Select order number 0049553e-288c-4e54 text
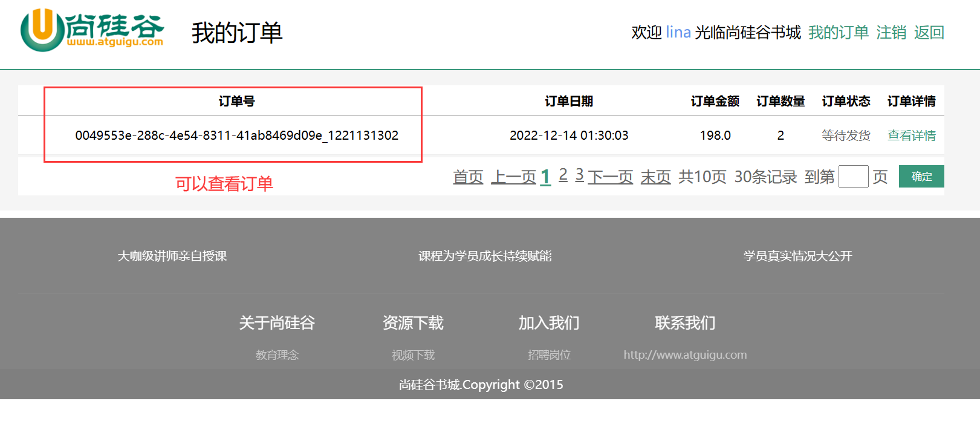 coord(236,135)
